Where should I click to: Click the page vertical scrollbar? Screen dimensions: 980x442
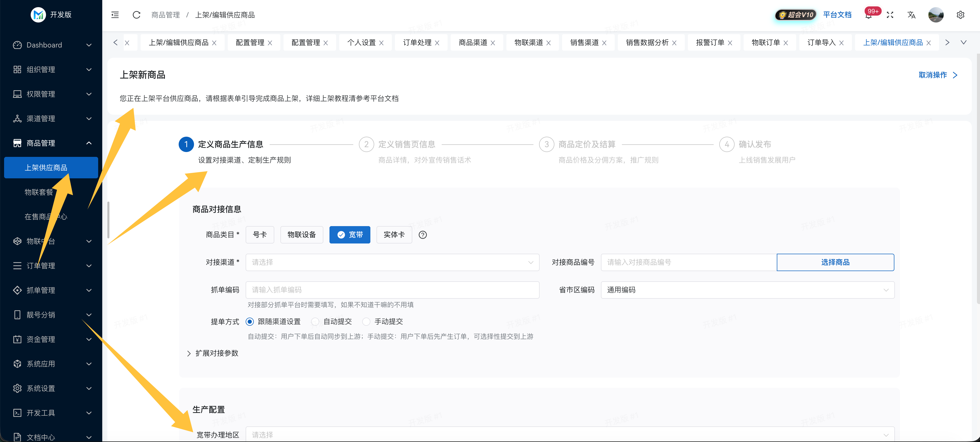[x=978, y=179]
